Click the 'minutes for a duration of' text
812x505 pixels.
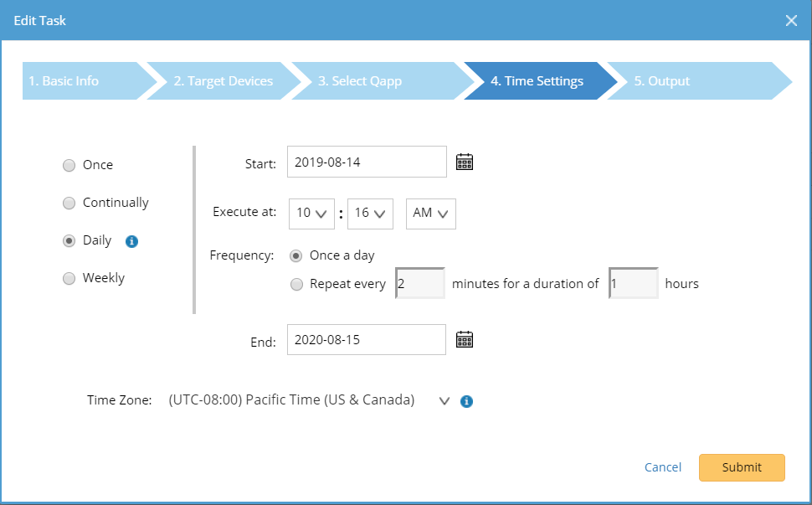pos(525,284)
